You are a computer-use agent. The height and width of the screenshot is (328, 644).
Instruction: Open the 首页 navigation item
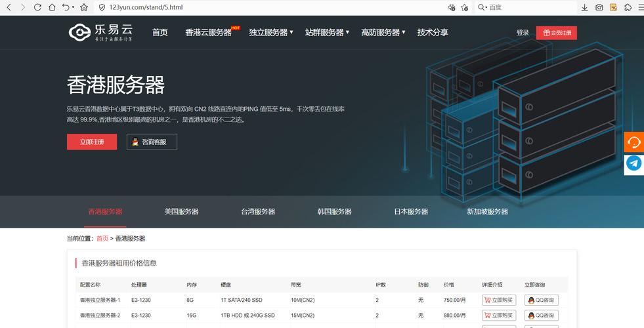[x=160, y=32]
